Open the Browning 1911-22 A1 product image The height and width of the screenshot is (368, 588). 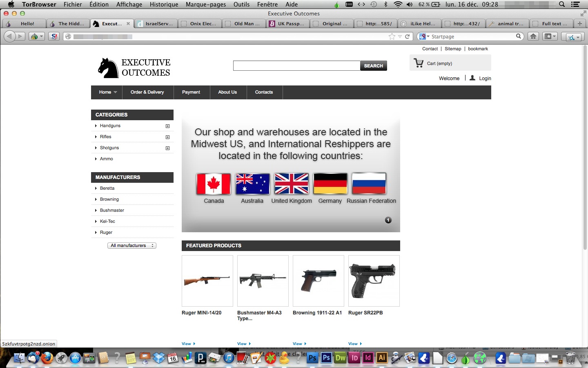pos(318,281)
